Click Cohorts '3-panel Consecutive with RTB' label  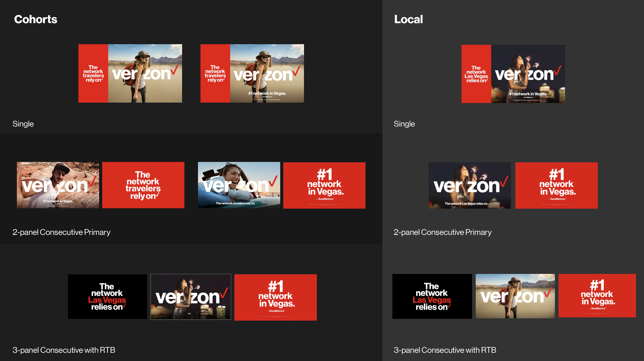point(64,350)
